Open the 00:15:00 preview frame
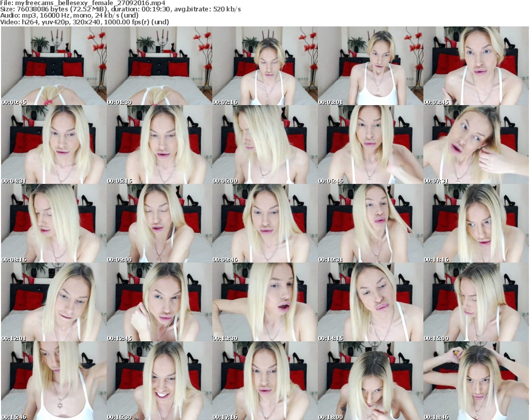The width and height of the screenshot is (530, 420). (476, 302)
